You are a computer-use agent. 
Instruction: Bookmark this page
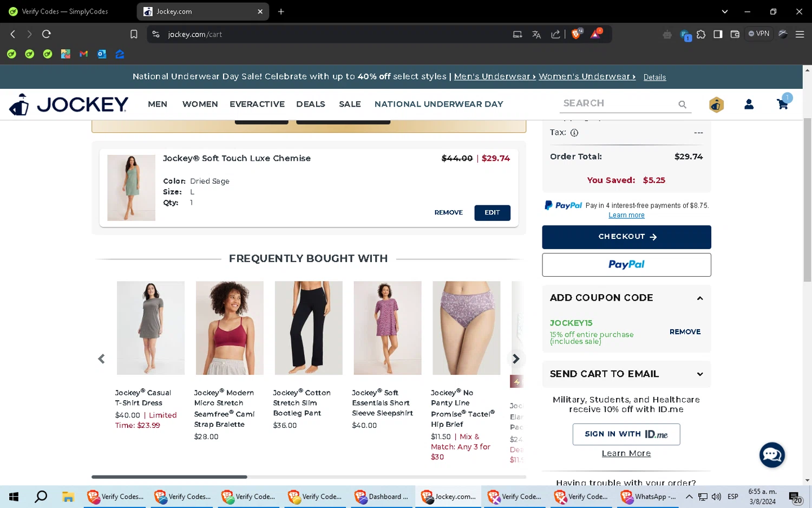(134, 34)
